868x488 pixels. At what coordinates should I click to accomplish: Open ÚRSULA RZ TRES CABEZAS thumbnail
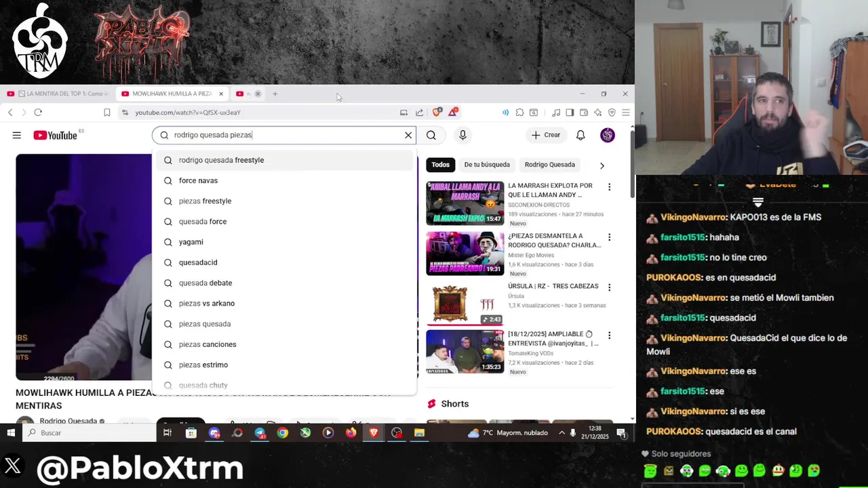point(465,304)
